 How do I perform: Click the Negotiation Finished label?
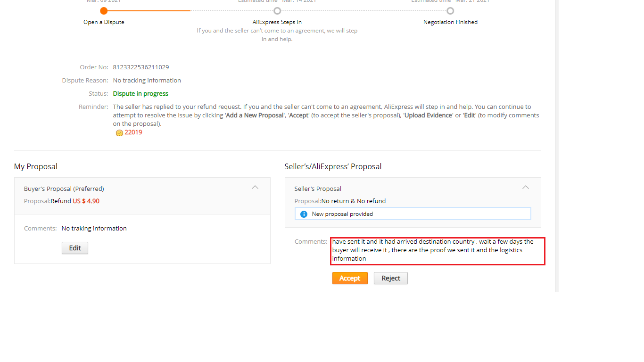450,22
